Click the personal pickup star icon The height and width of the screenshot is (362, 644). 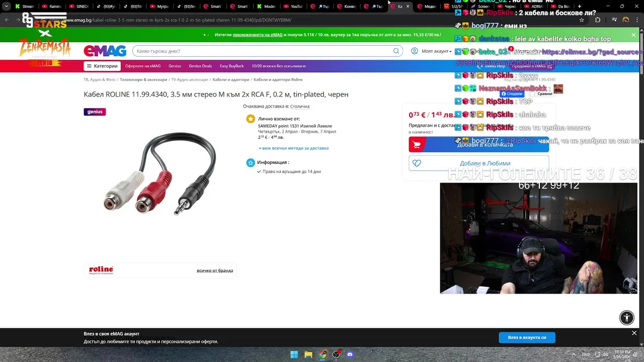(251, 119)
